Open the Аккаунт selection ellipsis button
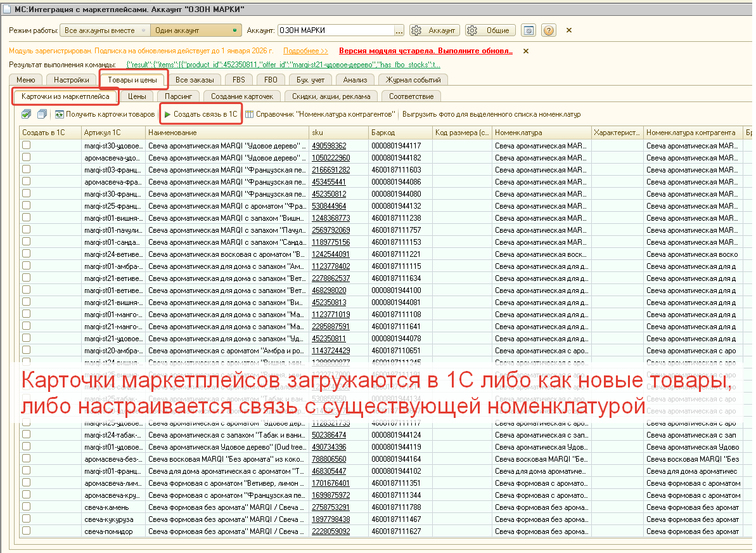 (x=399, y=30)
